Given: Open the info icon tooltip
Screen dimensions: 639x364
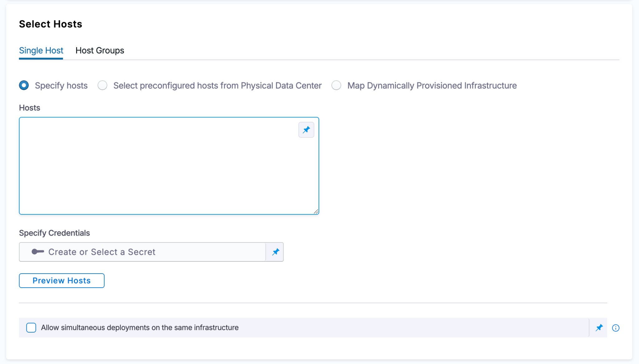Looking at the screenshot, I should pyautogui.click(x=615, y=328).
